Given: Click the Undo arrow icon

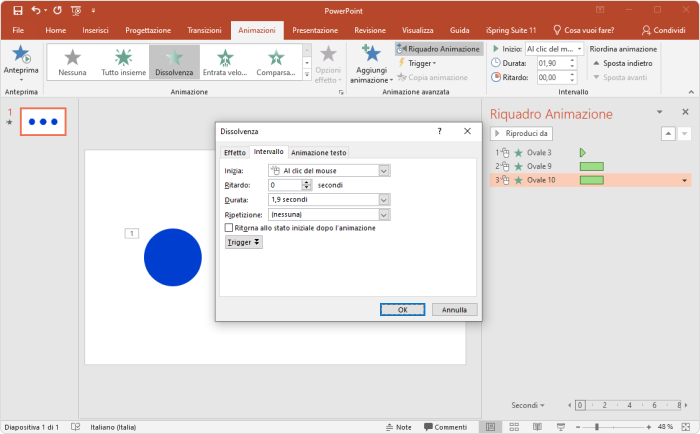Looking at the screenshot, I should point(36,10).
